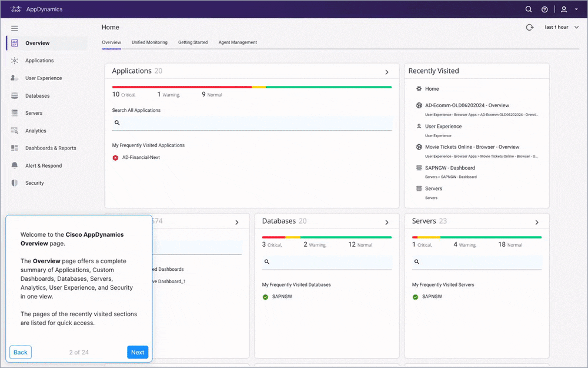Image resolution: width=588 pixels, height=368 pixels.
Task: Switch to the Unified Monitoring tab
Action: 149,42
